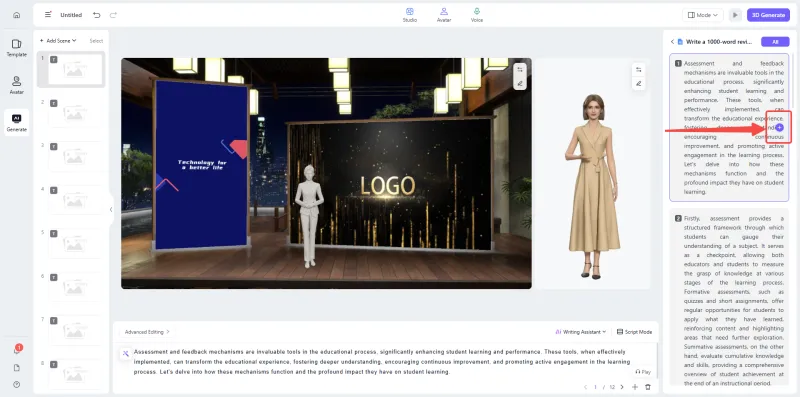Play the script audio with Play button
This screenshot has width=800, height=397.
(643, 372)
